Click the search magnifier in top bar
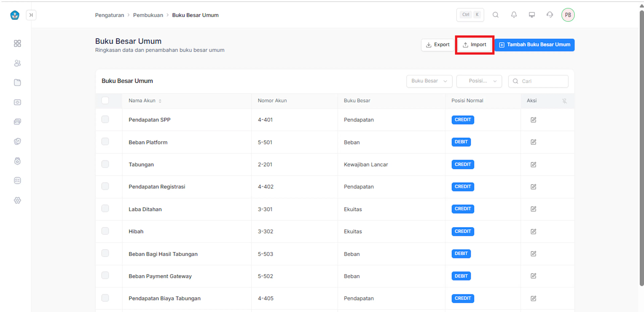 (496, 15)
